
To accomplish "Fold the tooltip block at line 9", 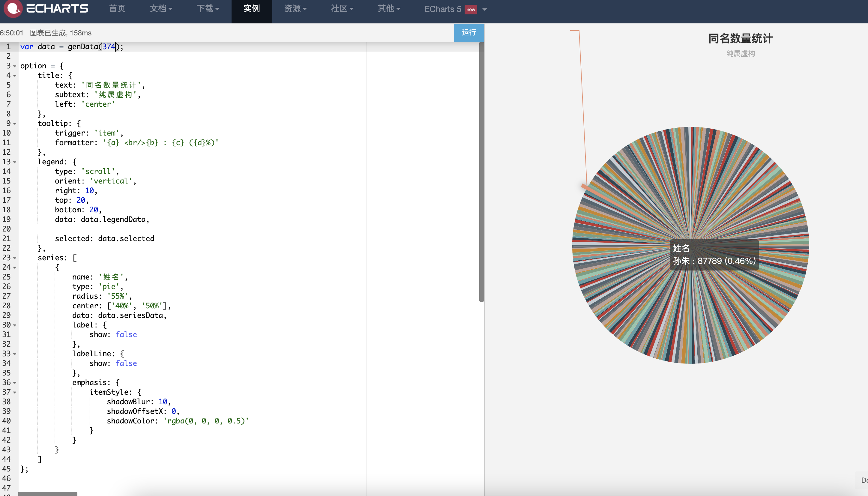I will (15, 124).
